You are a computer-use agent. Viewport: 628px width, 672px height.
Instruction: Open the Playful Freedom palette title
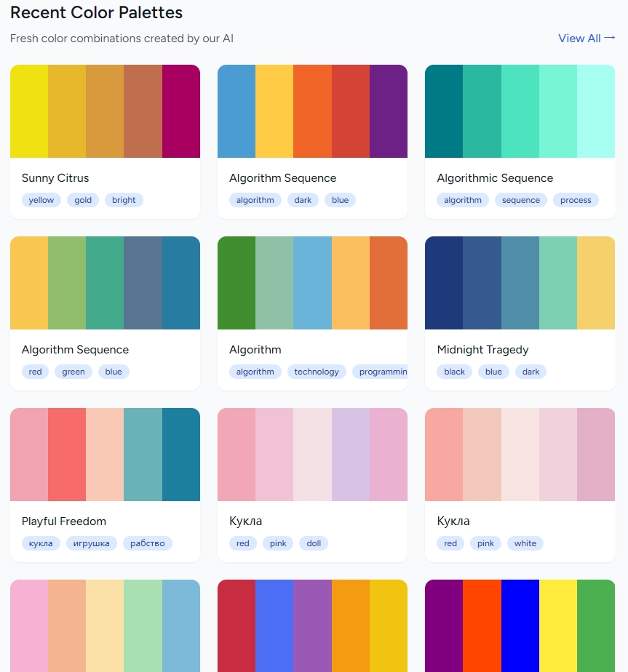pyautogui.click(x=65, y=521)
